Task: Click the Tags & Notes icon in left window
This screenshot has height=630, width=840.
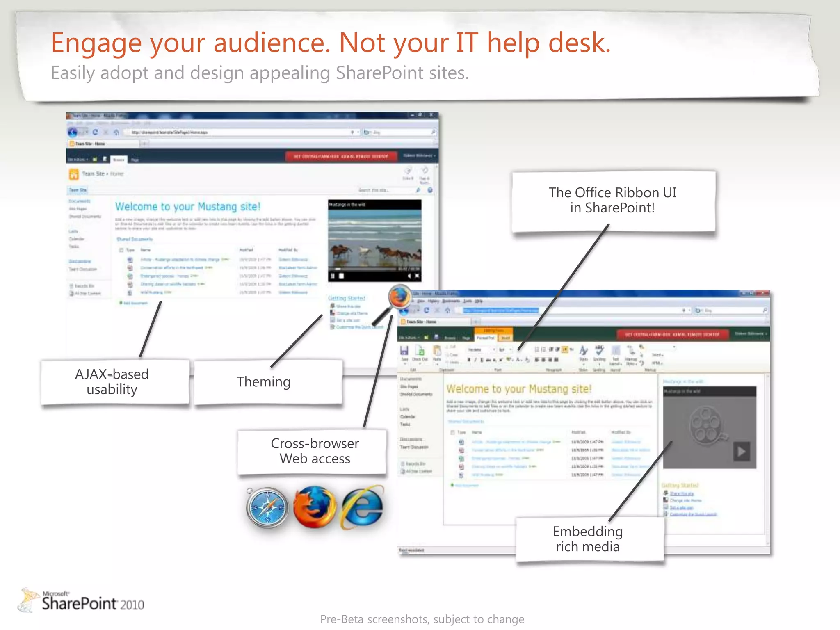Action: (x=425, y=171)
